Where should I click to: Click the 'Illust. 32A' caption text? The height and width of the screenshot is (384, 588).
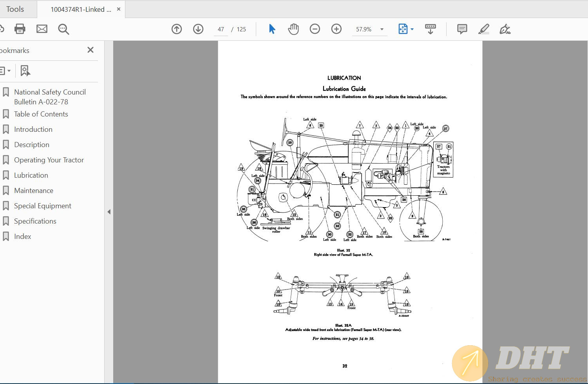pyautogui.click(x=344, y=325)
